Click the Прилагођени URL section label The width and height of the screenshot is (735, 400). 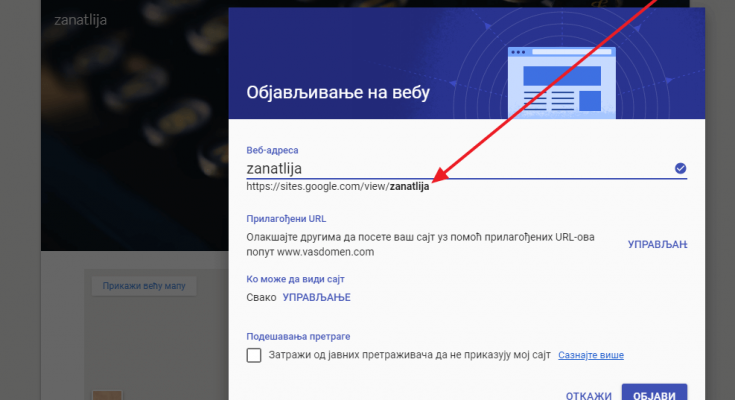click(x=286, y=219)
